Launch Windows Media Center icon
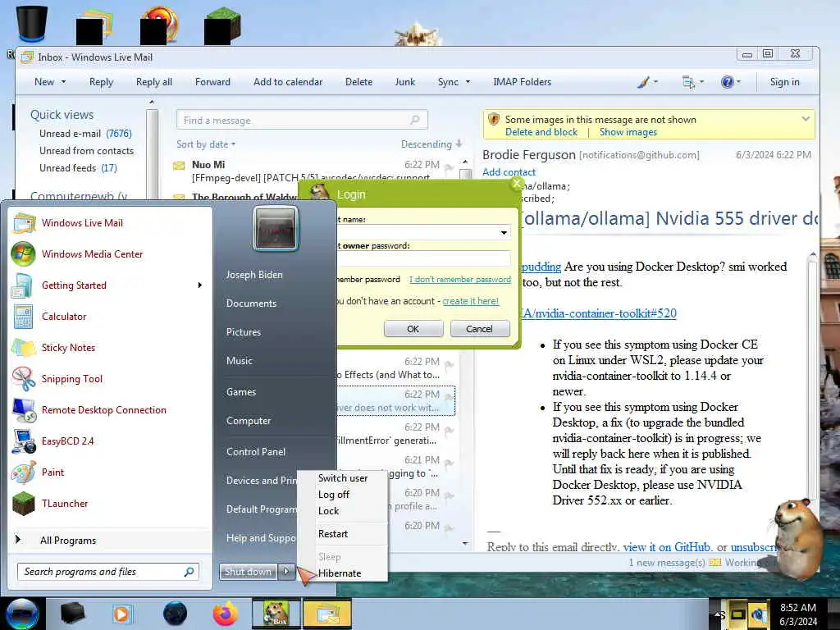Image resolution: width=840 pixels, height=630 pixels. coord(24,254)
